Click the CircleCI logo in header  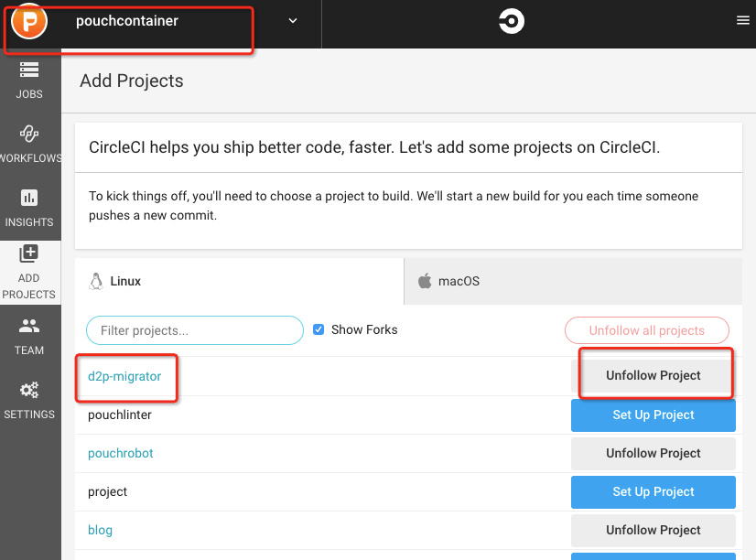coord(512,21)
